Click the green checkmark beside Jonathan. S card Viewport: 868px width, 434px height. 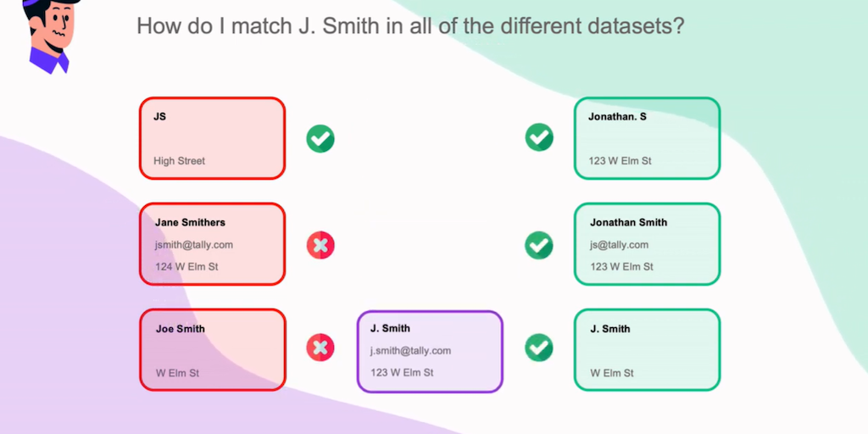[x=539, y=136]
